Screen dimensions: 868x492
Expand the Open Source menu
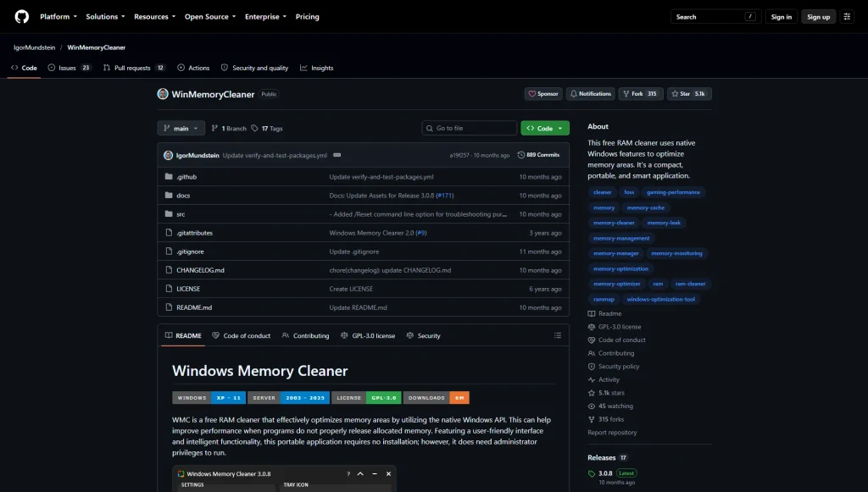[x=210, y=17]
